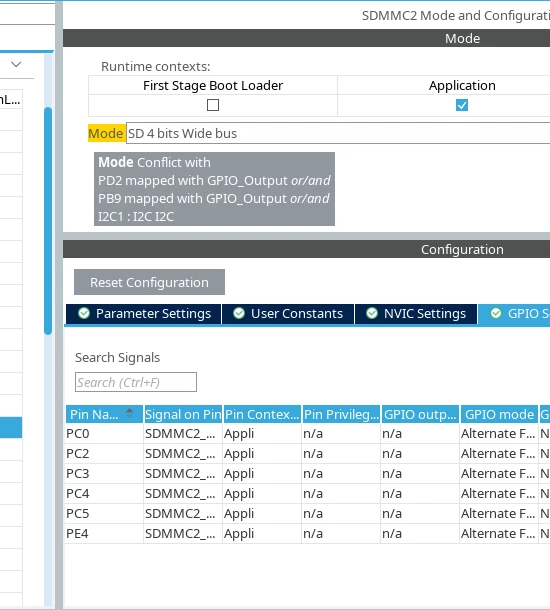Open the User Constants tab
Viewport: 550px width, 610px height.
pos(288,314)
